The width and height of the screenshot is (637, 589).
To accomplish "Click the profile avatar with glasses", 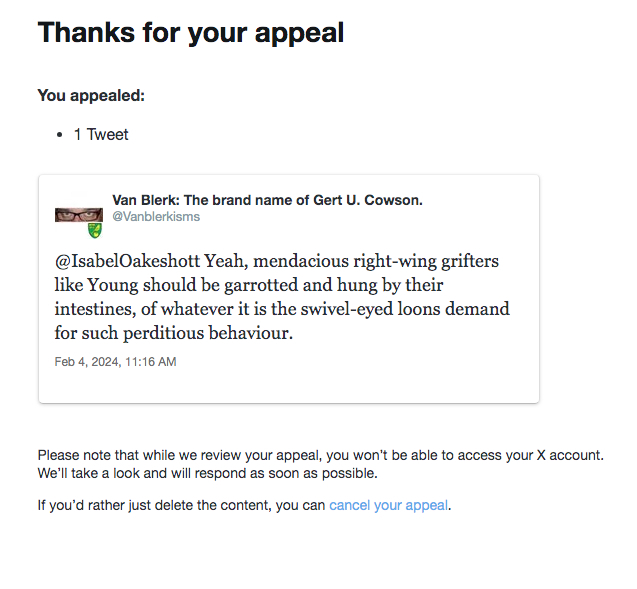I will pyautogui.click(x=79, y=215).
